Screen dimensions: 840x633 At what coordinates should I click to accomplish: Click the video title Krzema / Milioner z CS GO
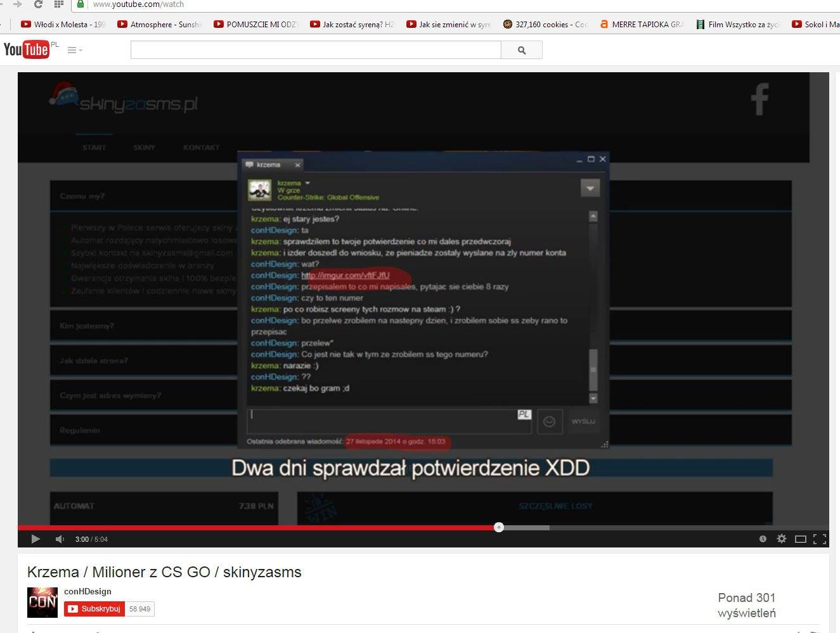pos(164,572)
